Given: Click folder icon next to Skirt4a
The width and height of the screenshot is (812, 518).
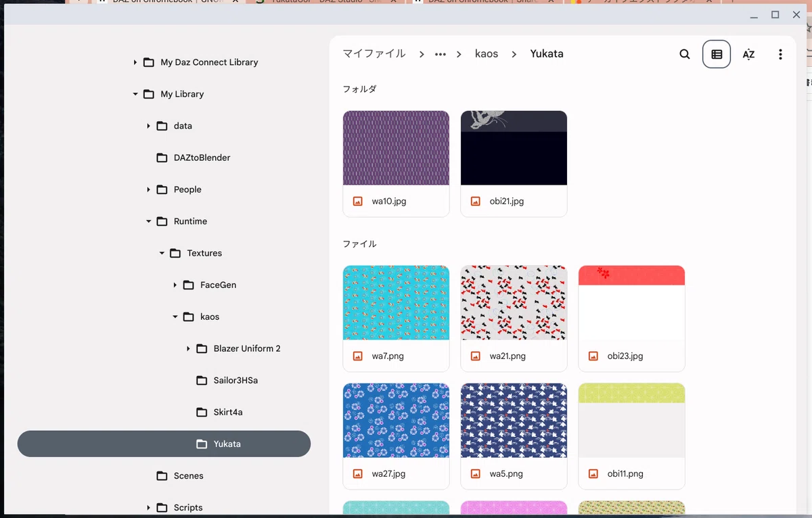Looking at the screenshot, I should coord(202,412).
